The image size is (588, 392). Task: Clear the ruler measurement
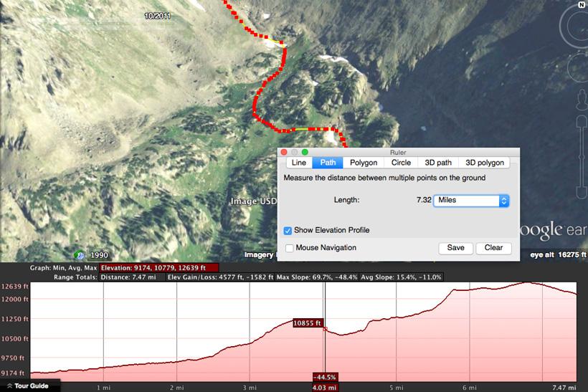tap(493, 248)
